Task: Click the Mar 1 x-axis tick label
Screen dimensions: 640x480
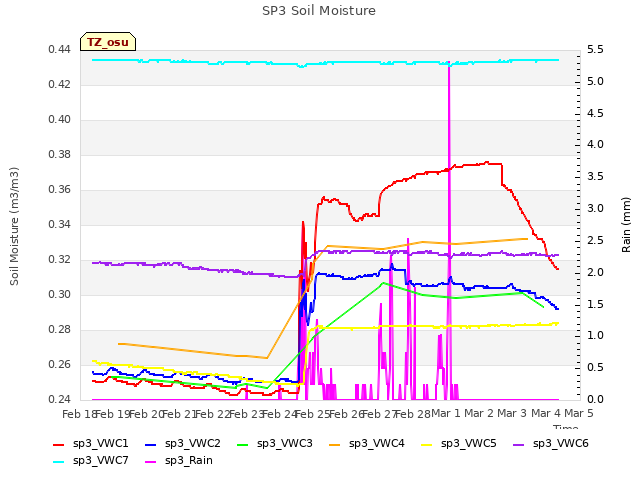Action: pyautogui.click(x=446, y=414)
